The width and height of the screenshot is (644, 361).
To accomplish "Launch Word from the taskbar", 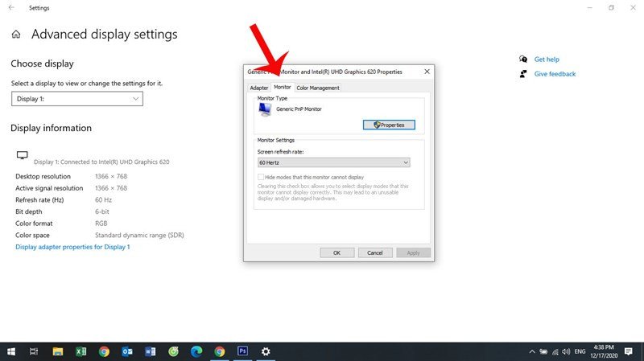I will coord(150,351).
